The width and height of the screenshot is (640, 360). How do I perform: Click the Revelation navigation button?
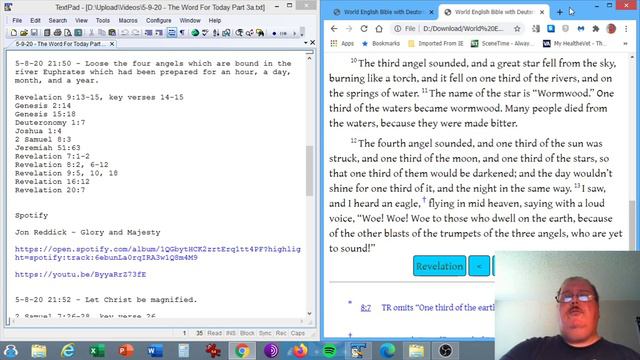coord(440,266)
